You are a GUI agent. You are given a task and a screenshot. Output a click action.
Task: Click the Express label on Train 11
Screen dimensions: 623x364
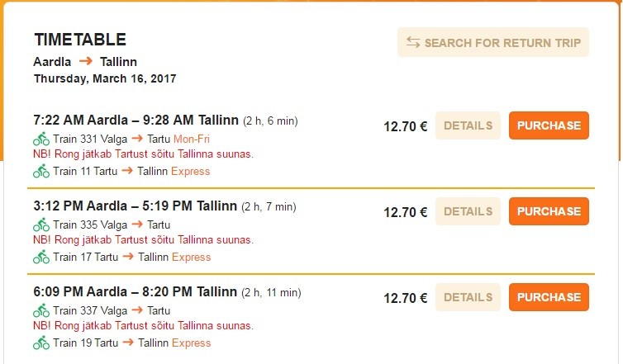[x=190, y=172]
